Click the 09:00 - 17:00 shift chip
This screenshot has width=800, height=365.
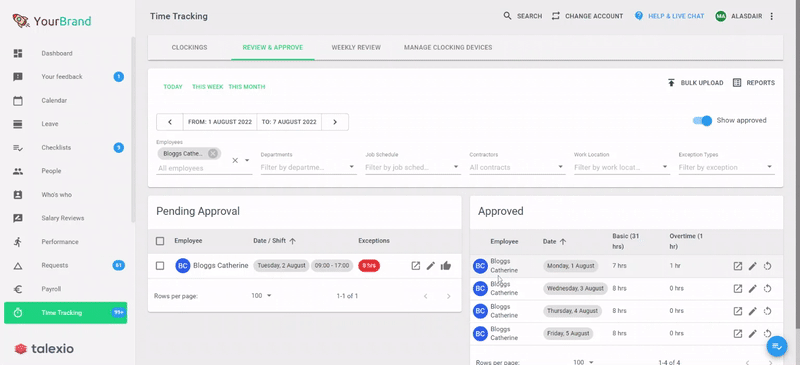coord(332,265)
